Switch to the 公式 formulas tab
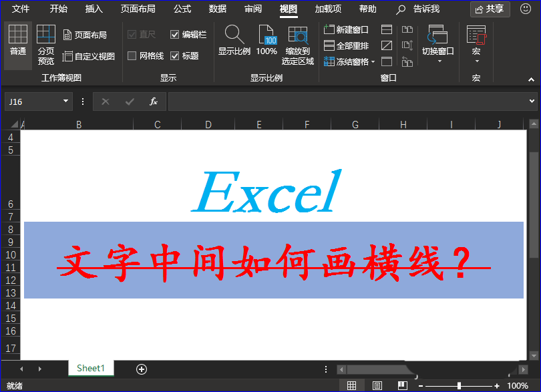 click(182, 9)
